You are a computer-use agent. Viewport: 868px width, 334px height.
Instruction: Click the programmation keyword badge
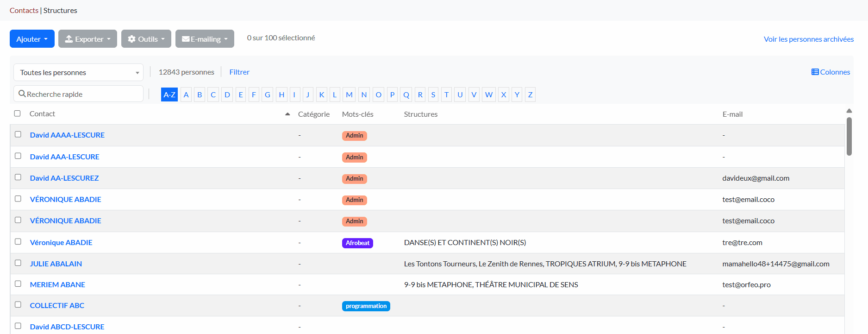pos(366,306)
